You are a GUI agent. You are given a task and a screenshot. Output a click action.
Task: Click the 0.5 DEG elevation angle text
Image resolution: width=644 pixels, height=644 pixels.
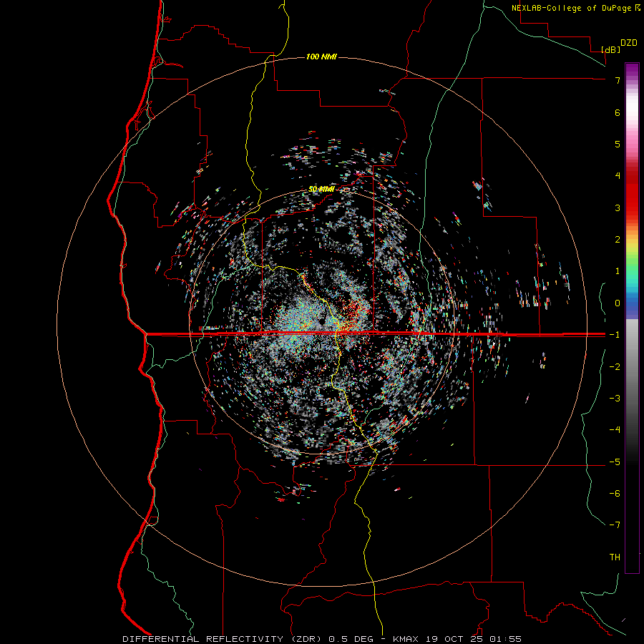pos(351,639)
